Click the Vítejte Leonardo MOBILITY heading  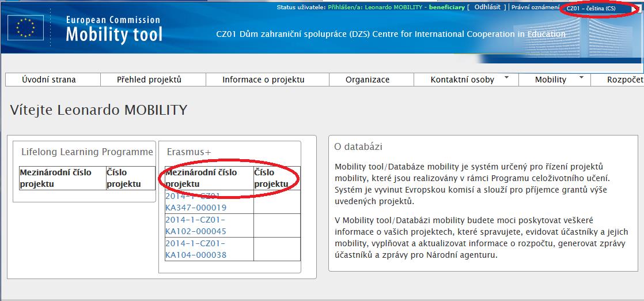point(99,110)
